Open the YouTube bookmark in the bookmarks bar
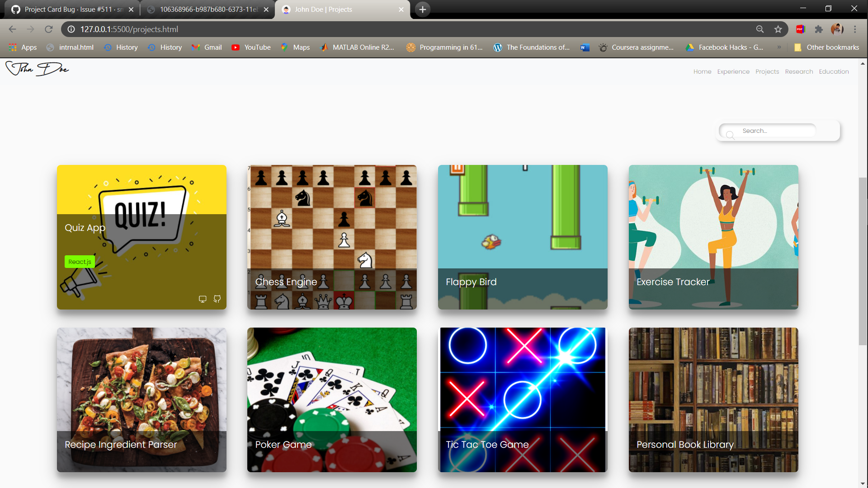 click(x=251, y=47)
